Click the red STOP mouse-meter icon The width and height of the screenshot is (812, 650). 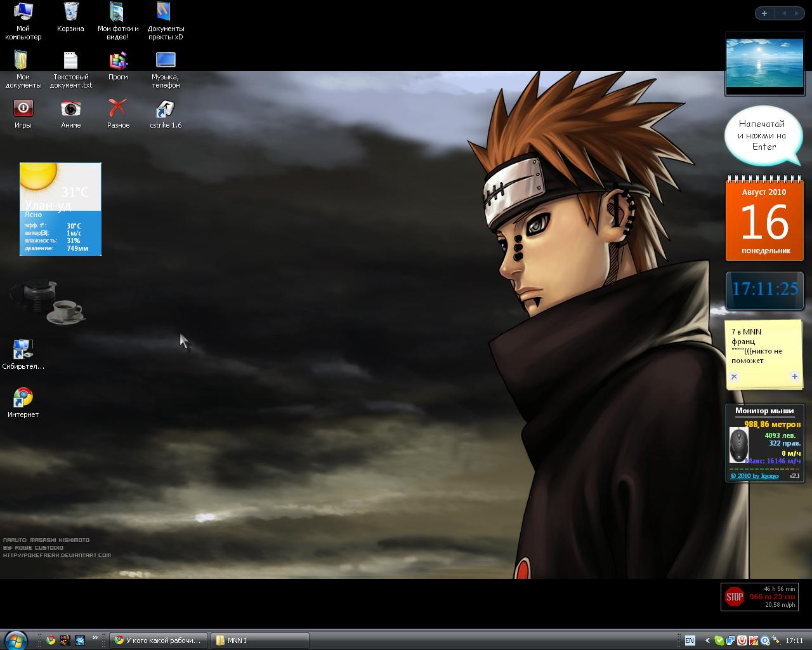click(735, 597)
